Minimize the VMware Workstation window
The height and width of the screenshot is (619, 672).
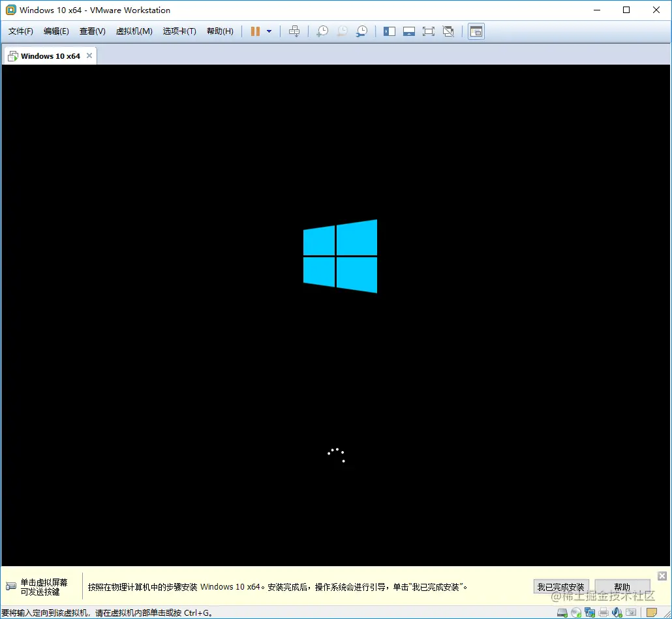(596, 10)
